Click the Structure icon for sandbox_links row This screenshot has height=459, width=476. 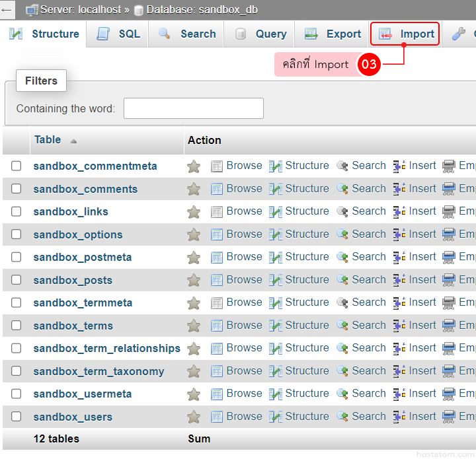(276, 212)
